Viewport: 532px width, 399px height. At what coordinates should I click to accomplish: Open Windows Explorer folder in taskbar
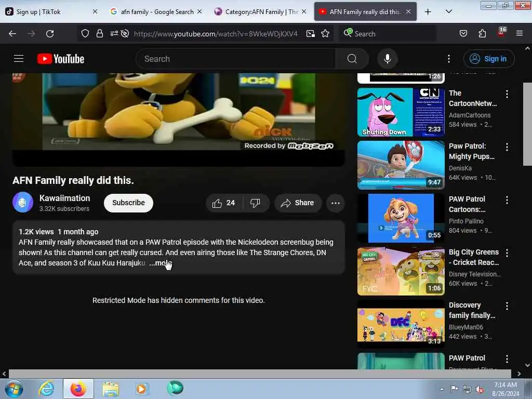[x=111, y=389]
